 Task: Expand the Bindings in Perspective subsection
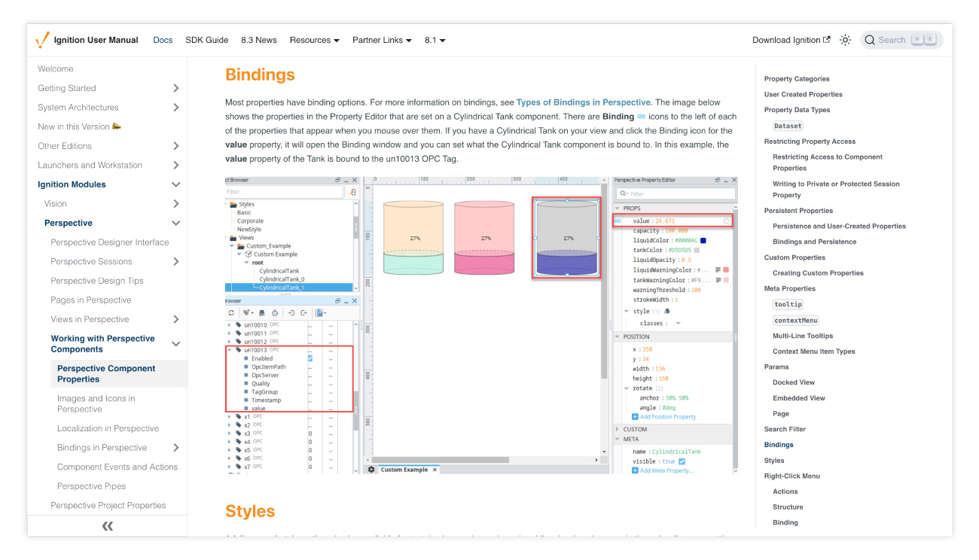175,448
